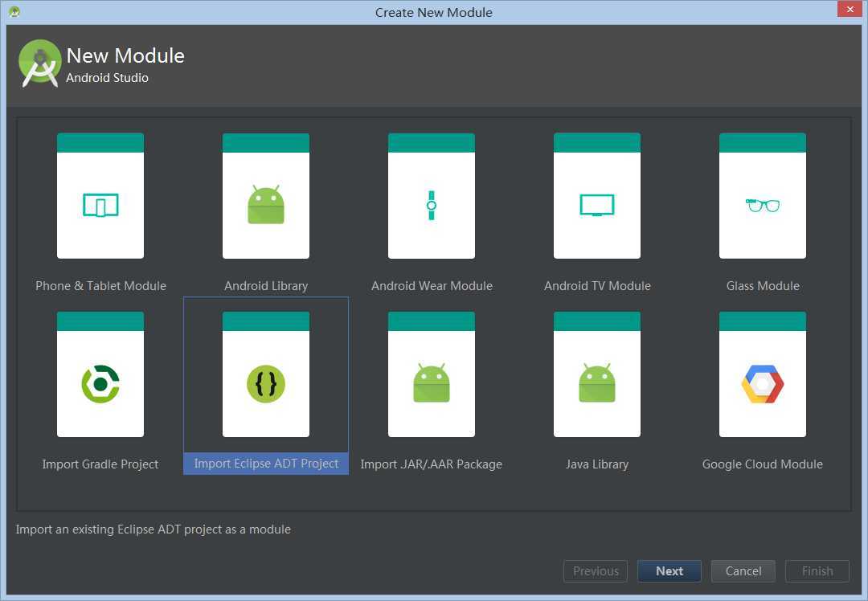Click the Android Studio subtitle text

[x=107, y=78]
